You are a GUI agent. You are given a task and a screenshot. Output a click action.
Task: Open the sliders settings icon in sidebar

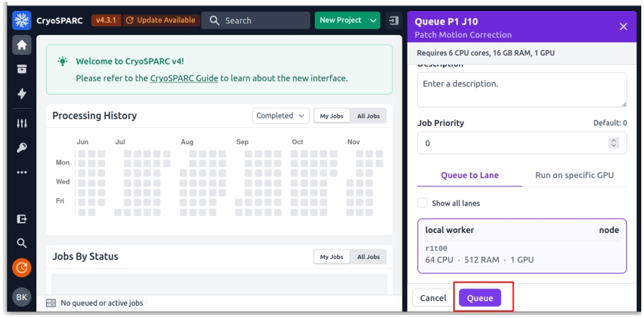coord(21,123)
